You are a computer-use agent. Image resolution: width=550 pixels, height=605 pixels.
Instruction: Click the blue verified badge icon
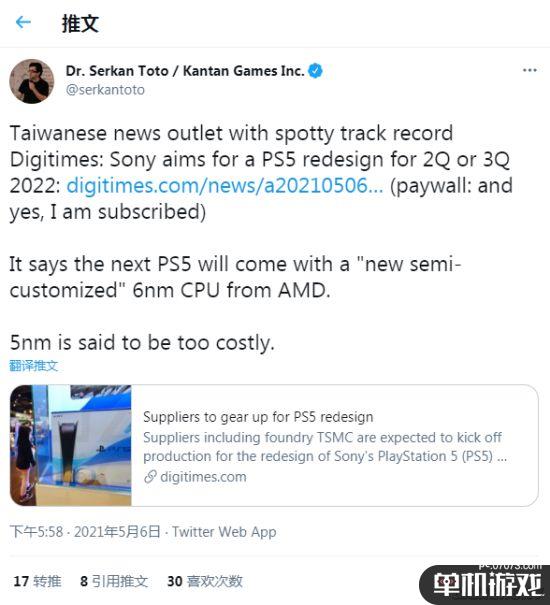(315, 71)
